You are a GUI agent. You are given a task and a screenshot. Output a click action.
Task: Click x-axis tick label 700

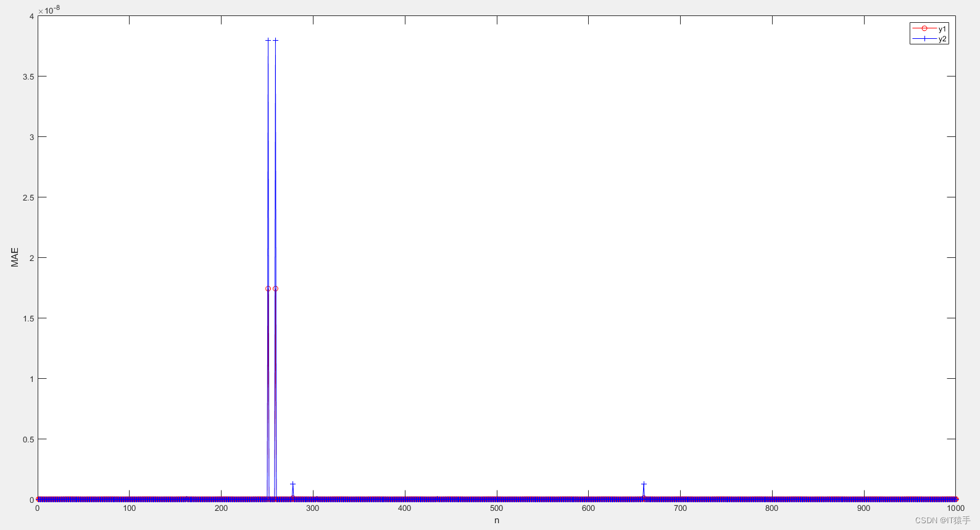pyautogui.click(x=680, y=508)
